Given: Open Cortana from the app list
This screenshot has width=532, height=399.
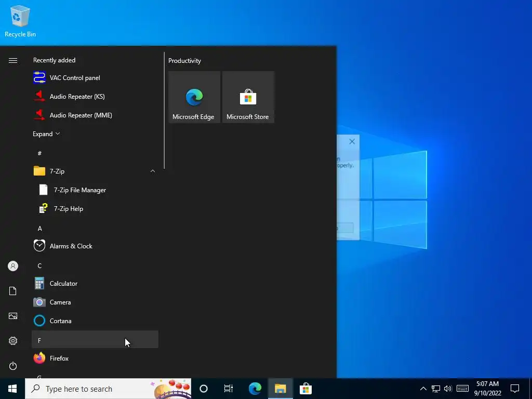Looking at the screenshot, I should click(95, 321).
